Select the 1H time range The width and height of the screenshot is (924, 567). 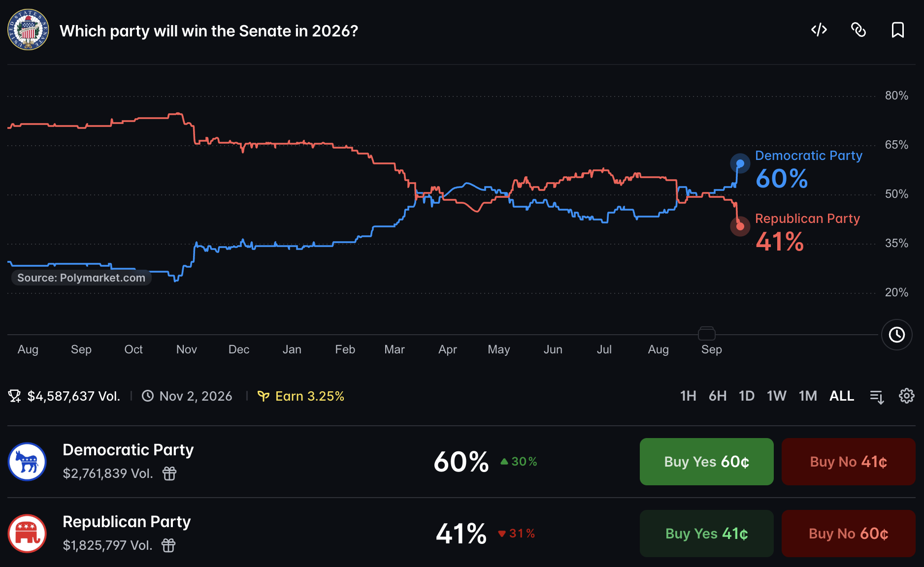[688, 396]
